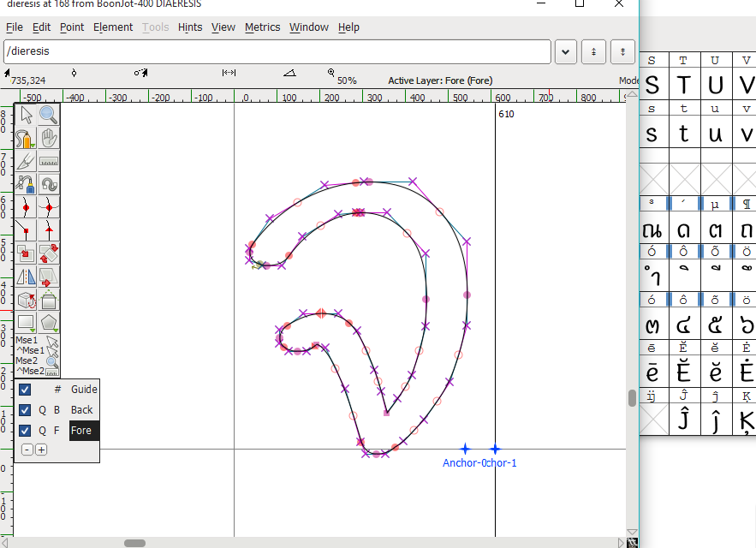Select the Polygon/Star shape tool
The image size is (756, 548).
(x=49, y=323)
